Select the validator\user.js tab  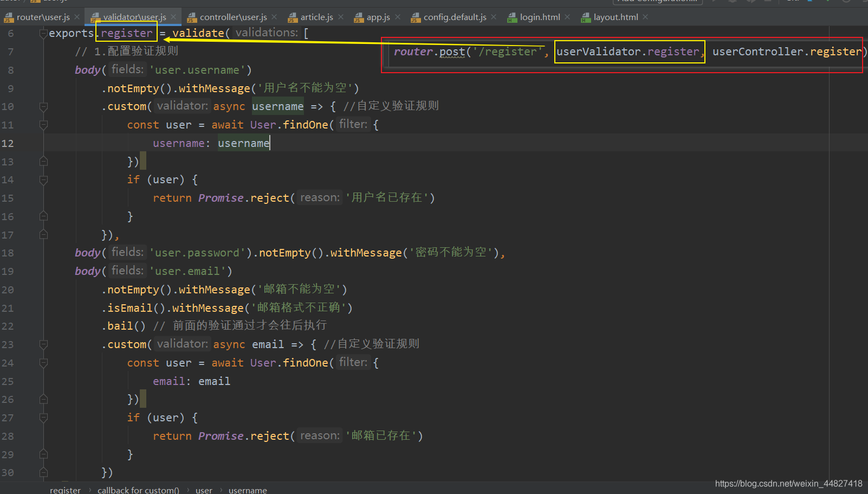click(x=135, y=17)
